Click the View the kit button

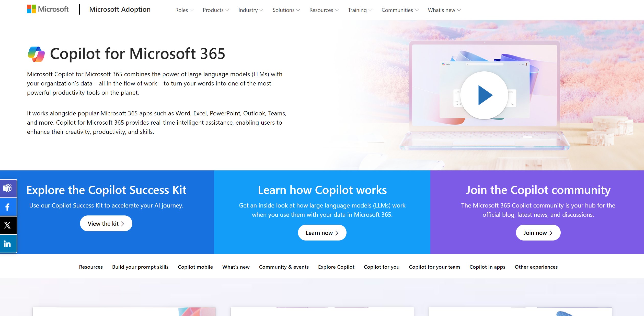[106, 223]
